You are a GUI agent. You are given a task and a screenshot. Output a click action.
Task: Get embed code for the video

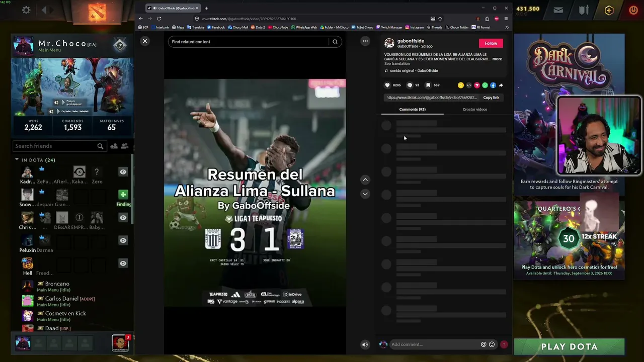point(469,85)
